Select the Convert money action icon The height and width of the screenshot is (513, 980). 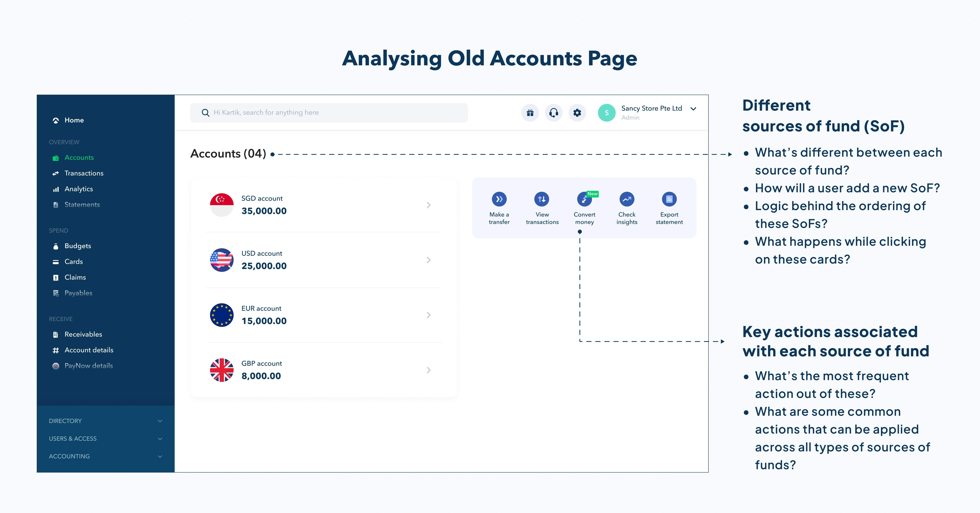point(584,199)
